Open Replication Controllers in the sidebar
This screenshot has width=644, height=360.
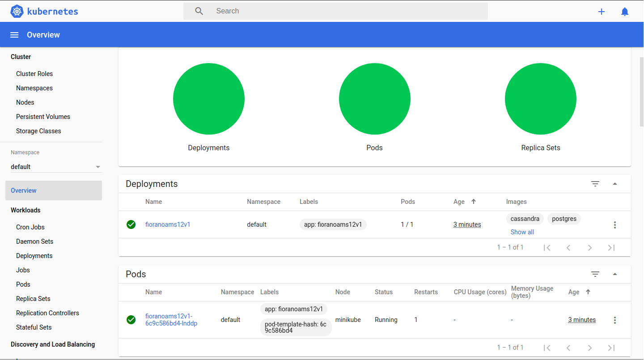[47, 313]
